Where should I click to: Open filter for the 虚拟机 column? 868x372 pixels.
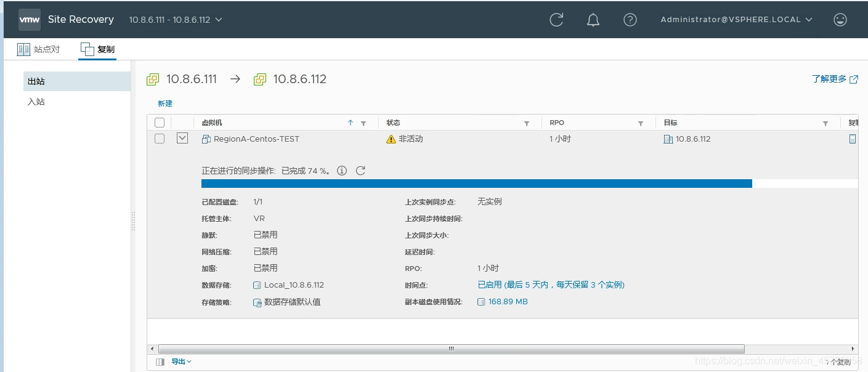click(x=363, y=123)
